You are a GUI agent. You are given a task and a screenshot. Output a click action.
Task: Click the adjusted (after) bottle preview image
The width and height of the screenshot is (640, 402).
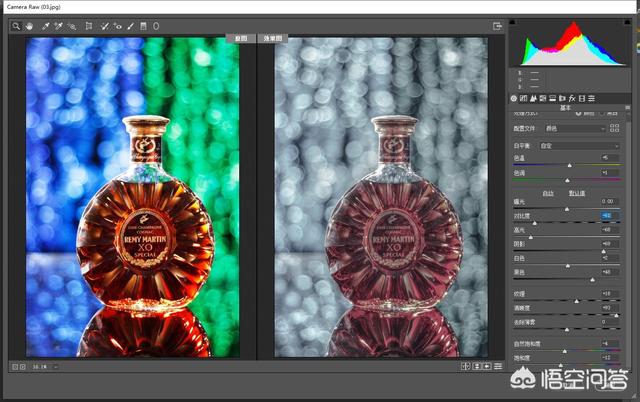381,198
